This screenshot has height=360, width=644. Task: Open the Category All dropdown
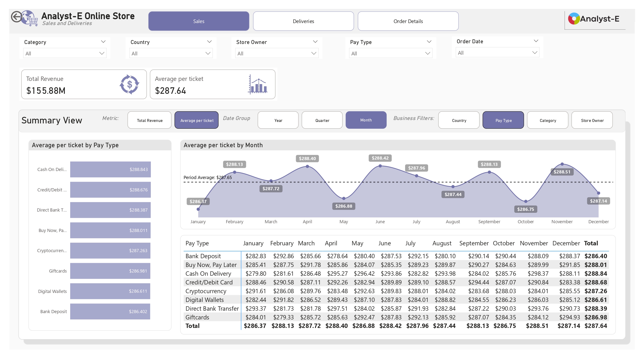pos(65,53)
